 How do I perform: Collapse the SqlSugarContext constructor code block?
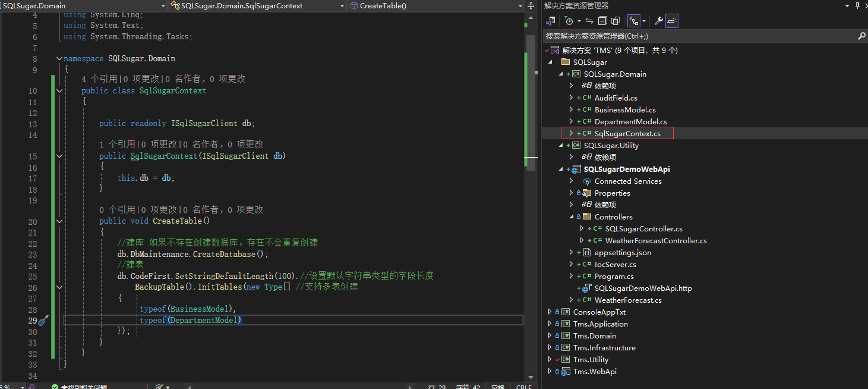coord(59,156)
